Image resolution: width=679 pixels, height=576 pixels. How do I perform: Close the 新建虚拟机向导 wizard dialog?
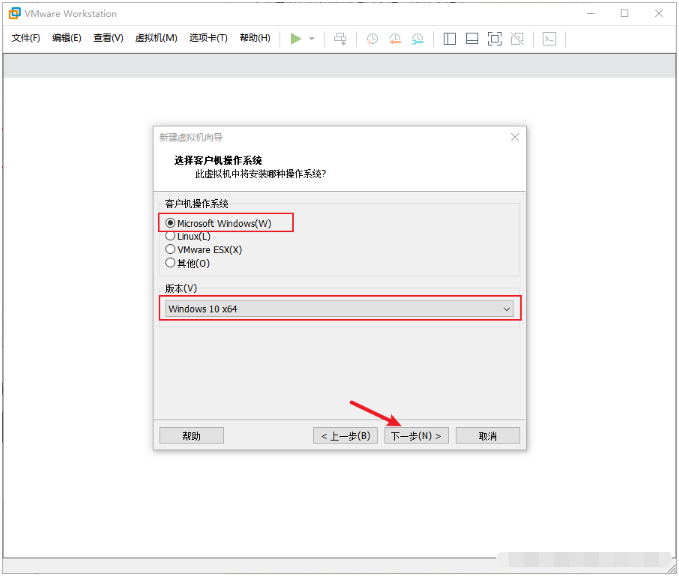(515, 136)
